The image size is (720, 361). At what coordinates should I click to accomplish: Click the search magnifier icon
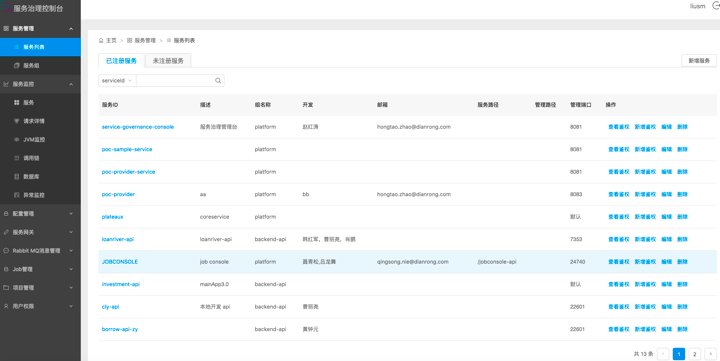coord(218,80)
